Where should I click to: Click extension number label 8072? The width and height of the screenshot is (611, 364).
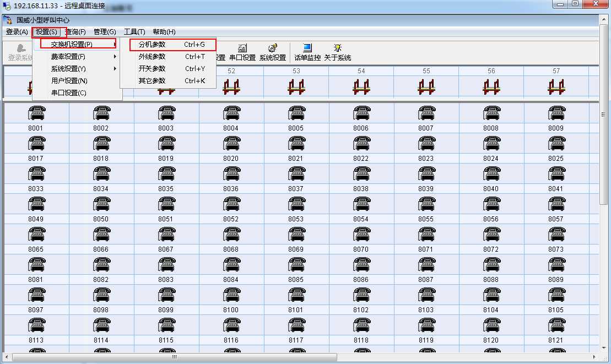(x=490, y=249)
